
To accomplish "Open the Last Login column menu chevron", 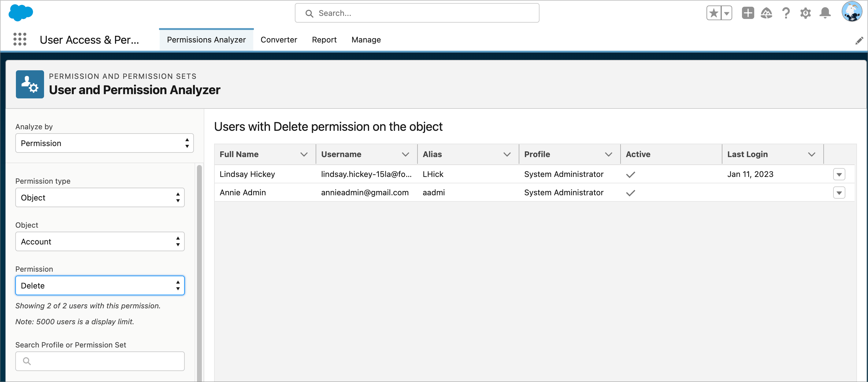I will click(x=811, y=155).
